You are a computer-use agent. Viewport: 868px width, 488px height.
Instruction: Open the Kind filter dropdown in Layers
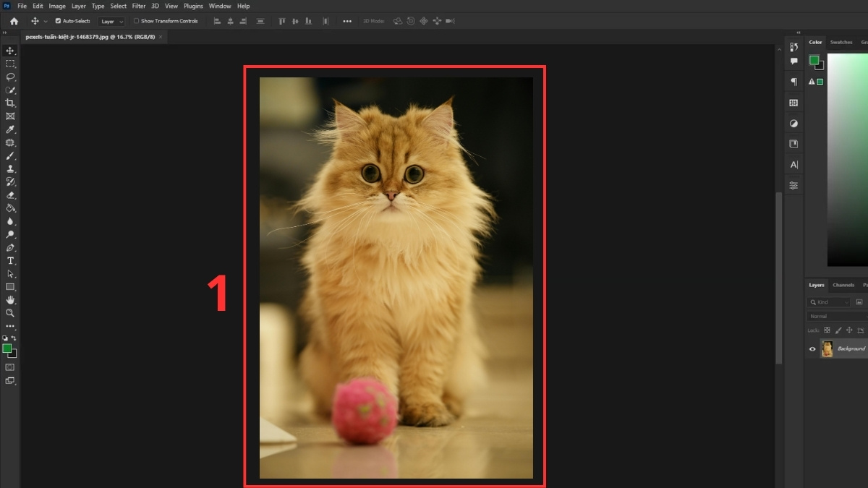[830, 302]
